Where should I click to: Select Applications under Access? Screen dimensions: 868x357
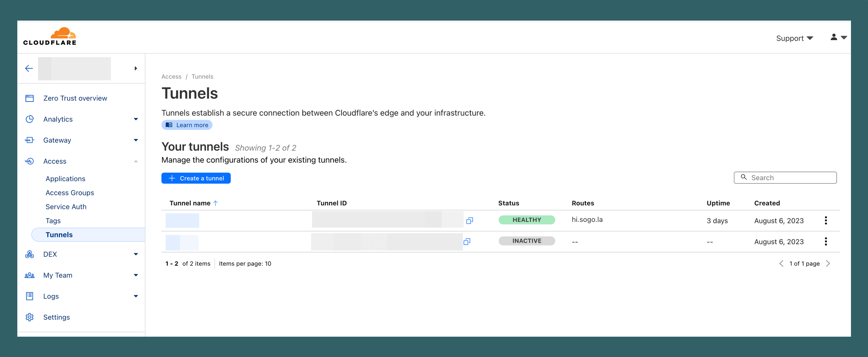(65, 179)
